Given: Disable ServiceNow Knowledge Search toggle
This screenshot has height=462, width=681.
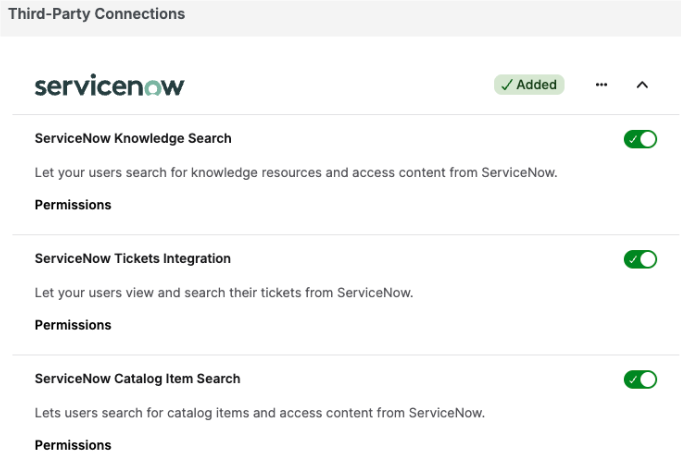Looking at the screenshot, I should 640,139.
